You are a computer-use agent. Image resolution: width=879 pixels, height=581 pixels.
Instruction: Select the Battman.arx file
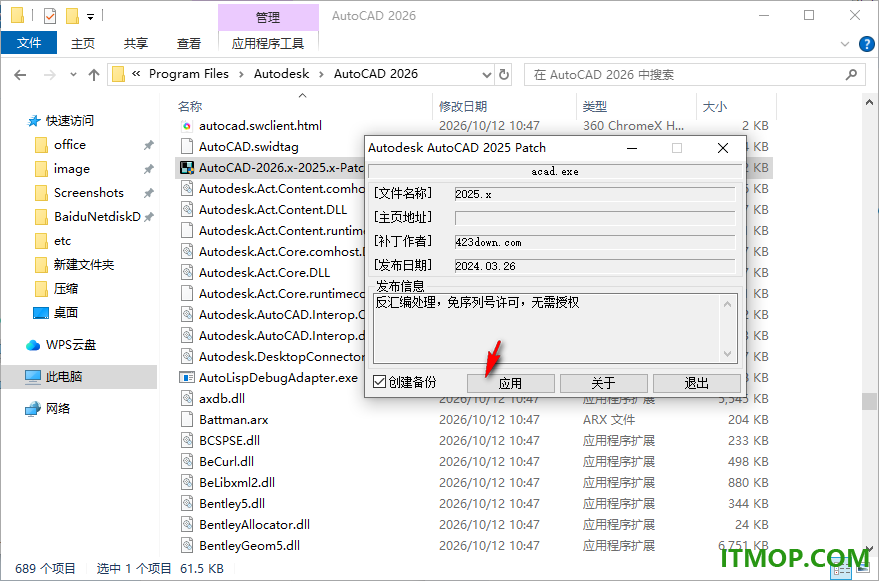tap(234, 420)
